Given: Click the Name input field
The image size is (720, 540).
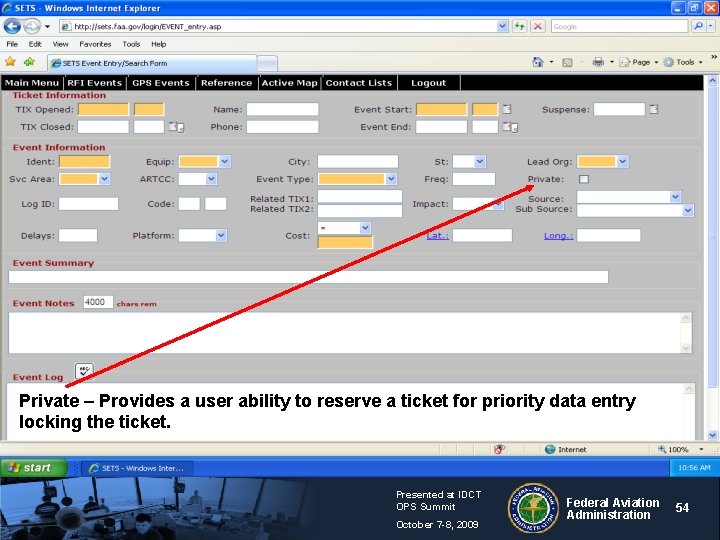Looking at the screenshot, I should [282, 109].
